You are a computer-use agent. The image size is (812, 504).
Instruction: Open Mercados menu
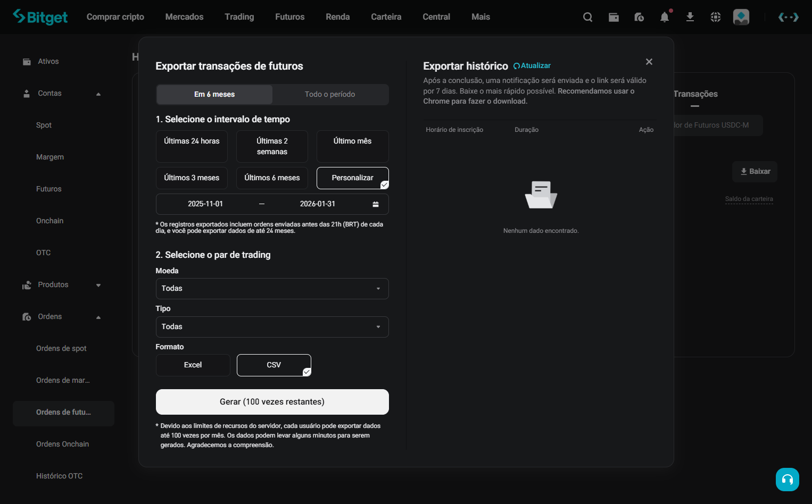tap(184, 17)
